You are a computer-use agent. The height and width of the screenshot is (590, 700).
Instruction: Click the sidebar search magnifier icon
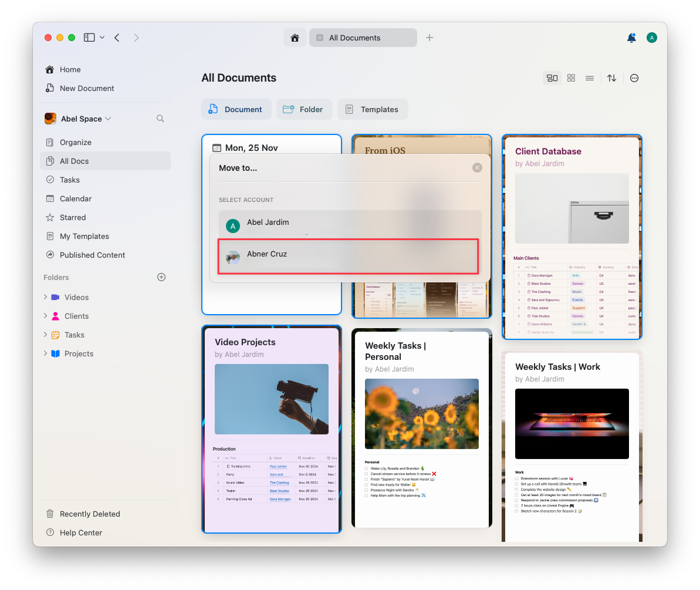coord(160,119)
